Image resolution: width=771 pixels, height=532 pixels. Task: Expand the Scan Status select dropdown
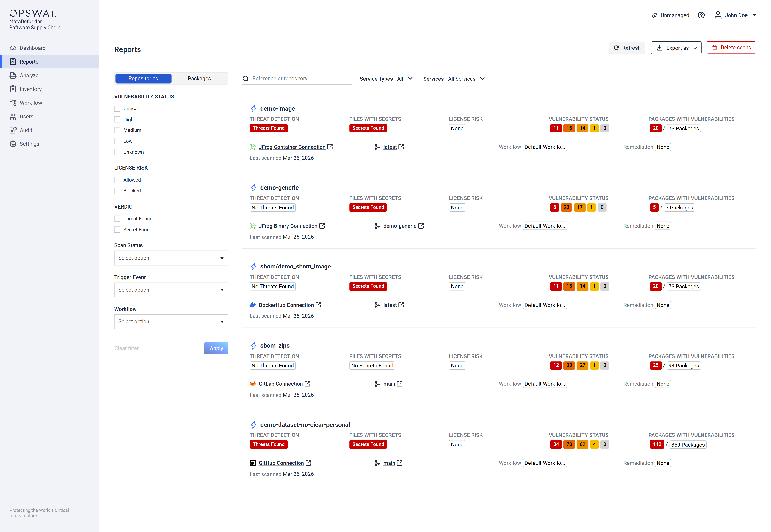pyautogui.click(x=171, y=258)
